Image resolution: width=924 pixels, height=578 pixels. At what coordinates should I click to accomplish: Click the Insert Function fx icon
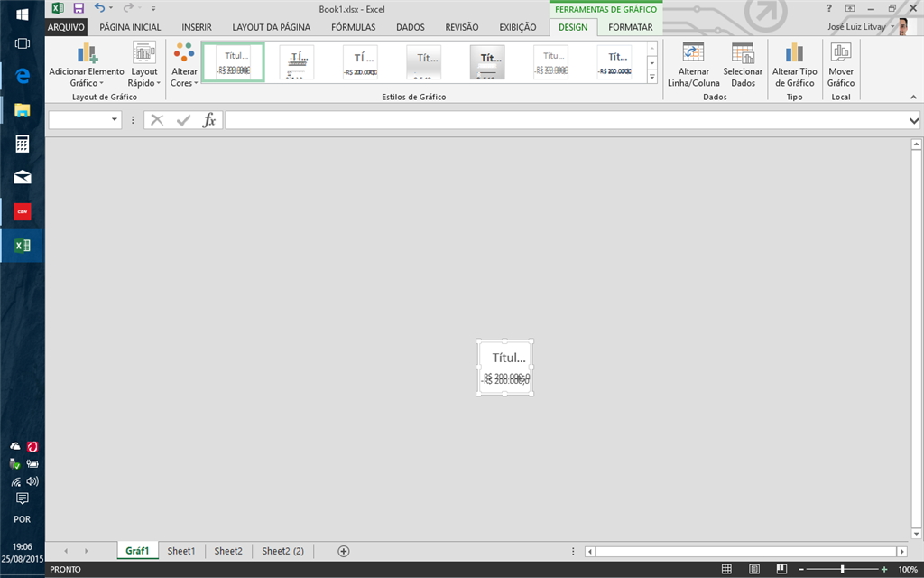[x=208, y=120]
